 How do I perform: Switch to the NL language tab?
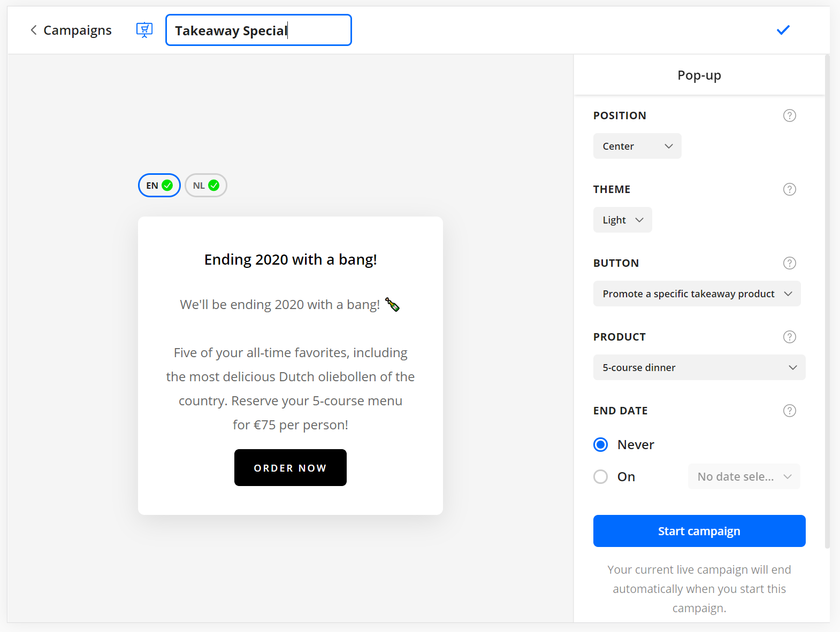click(x=206, y=186)
